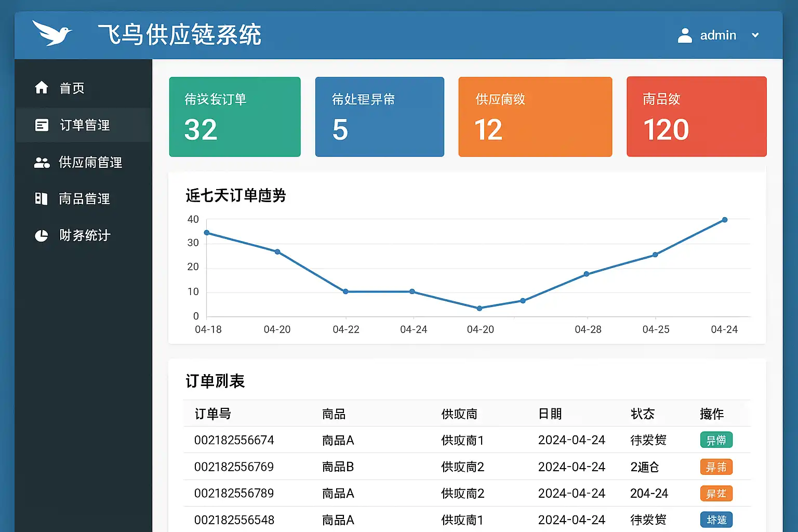Click the green card showing 32
The height and width of the screenshot is (532, 798).
[235, 117]
